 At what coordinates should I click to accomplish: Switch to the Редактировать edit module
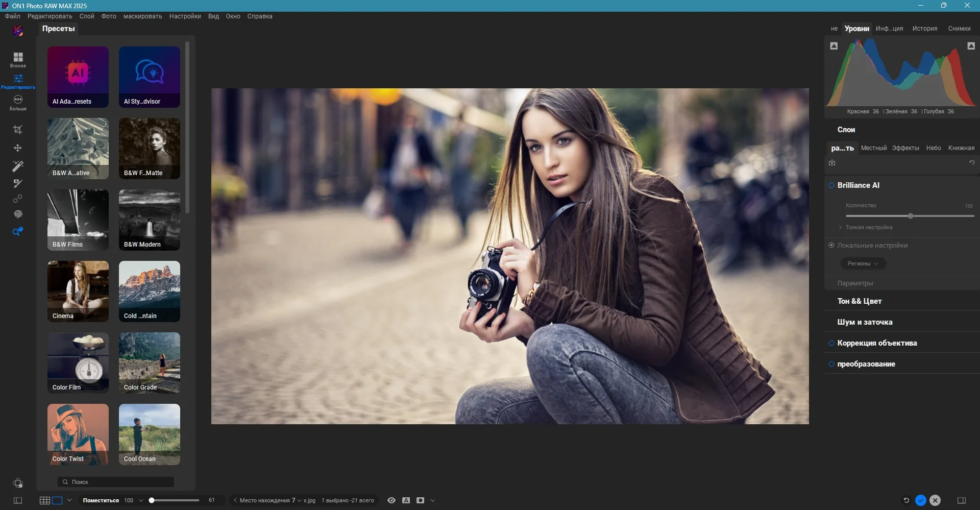(x=18, y=81)
